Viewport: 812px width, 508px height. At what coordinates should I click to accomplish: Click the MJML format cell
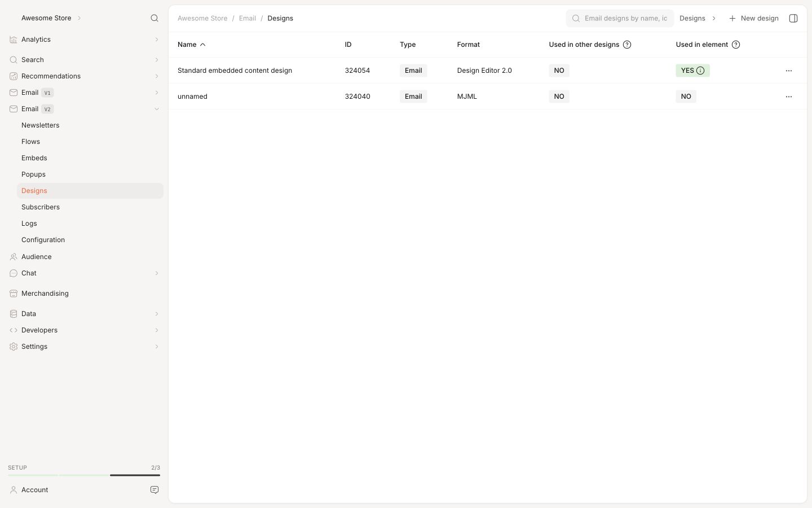point(467,97)
